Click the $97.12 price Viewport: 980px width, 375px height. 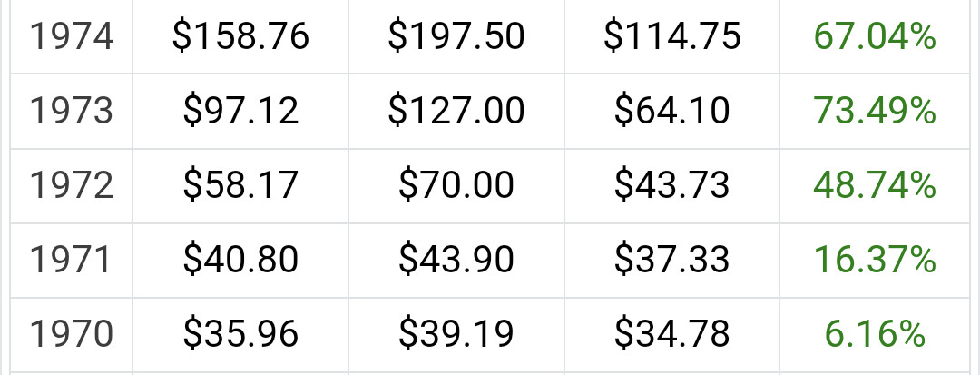pos(240,112)
